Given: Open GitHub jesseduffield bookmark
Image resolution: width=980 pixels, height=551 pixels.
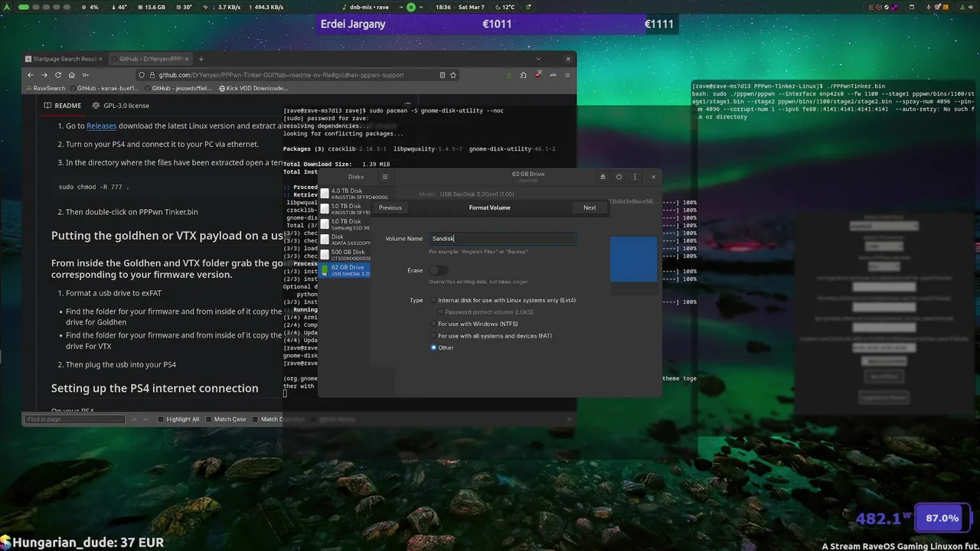Looking at the screenshot, I should coord(178,88).
